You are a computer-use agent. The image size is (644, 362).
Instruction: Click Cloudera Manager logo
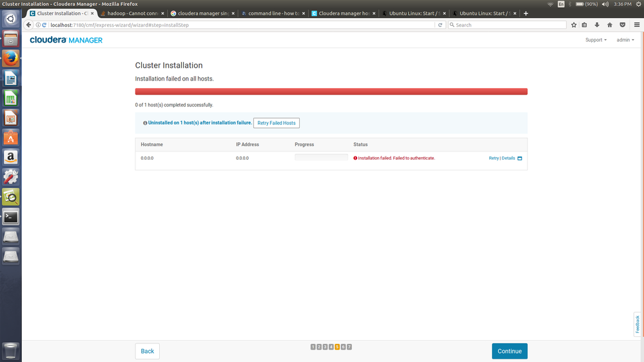66,40
